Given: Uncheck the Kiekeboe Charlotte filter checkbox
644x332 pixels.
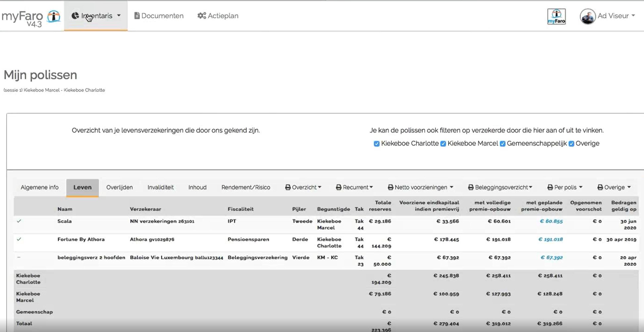Looking at the screenshot, I should [376, 144].
